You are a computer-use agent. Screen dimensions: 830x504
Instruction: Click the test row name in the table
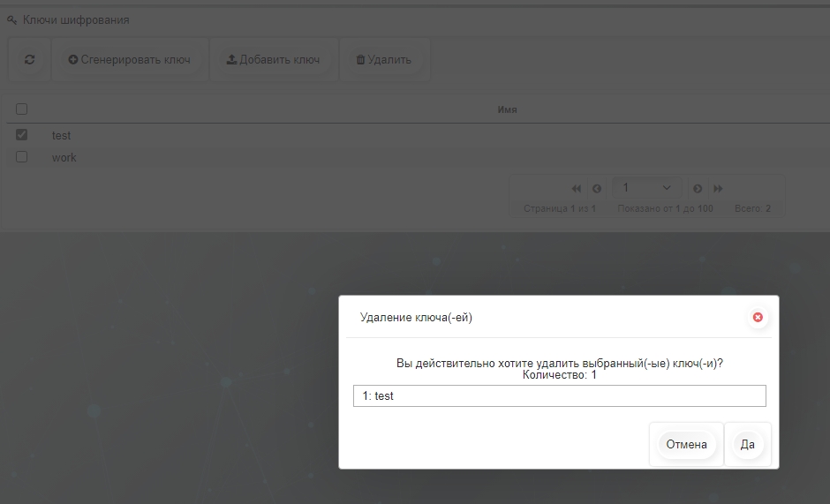[62, 136]
